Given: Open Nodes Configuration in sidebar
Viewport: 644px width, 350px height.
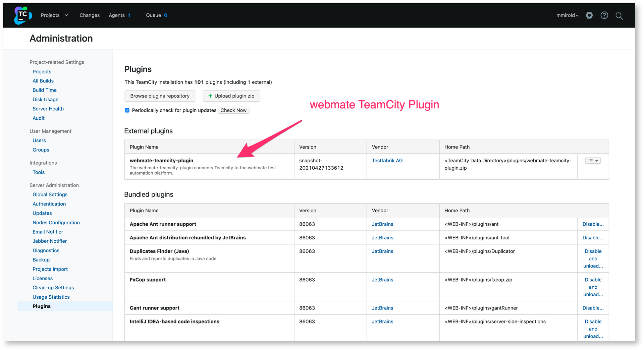Looking at the screenshot, I should [x=56, y=223].
